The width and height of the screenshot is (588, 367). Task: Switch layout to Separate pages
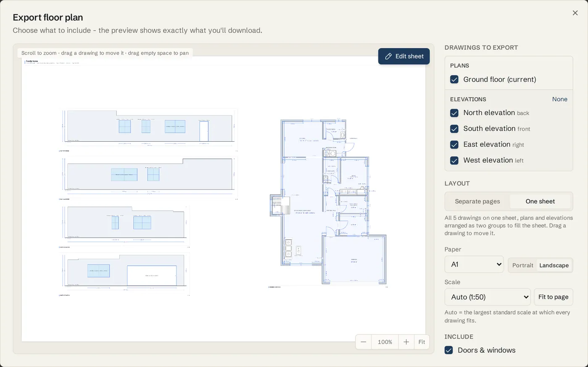click(477, 201)
